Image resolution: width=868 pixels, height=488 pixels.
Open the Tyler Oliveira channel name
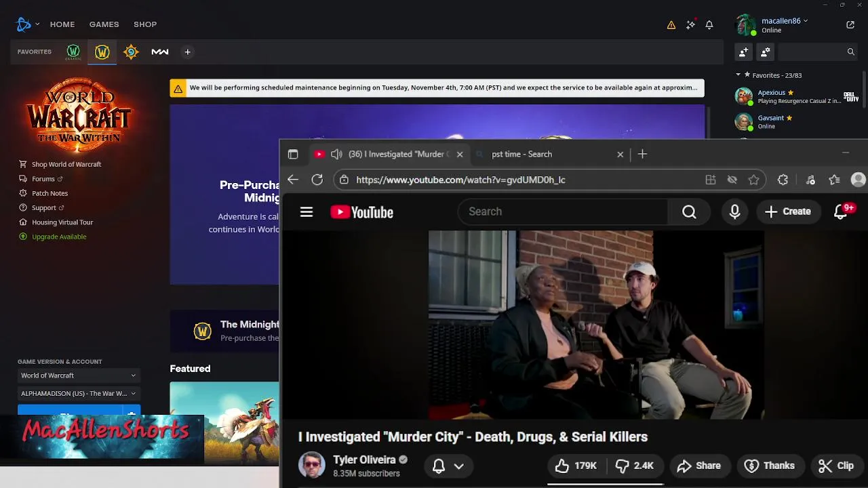point(364,460)
